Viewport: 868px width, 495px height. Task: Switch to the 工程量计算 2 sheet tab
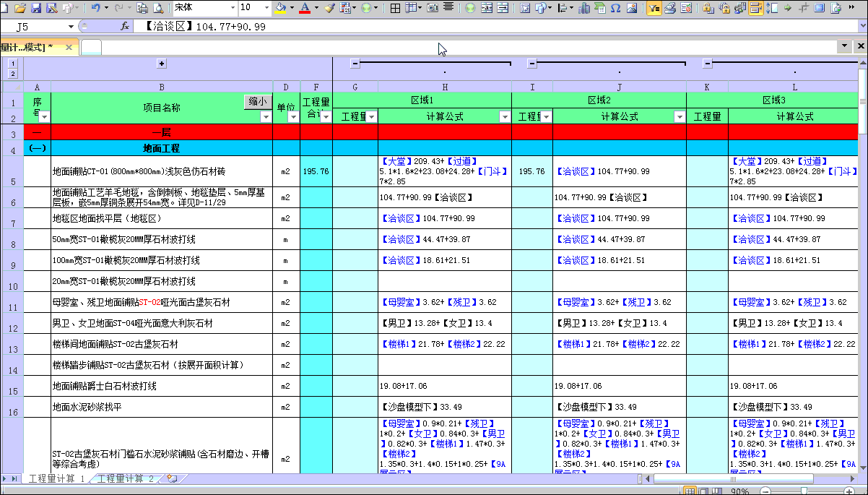pos(126,479)
